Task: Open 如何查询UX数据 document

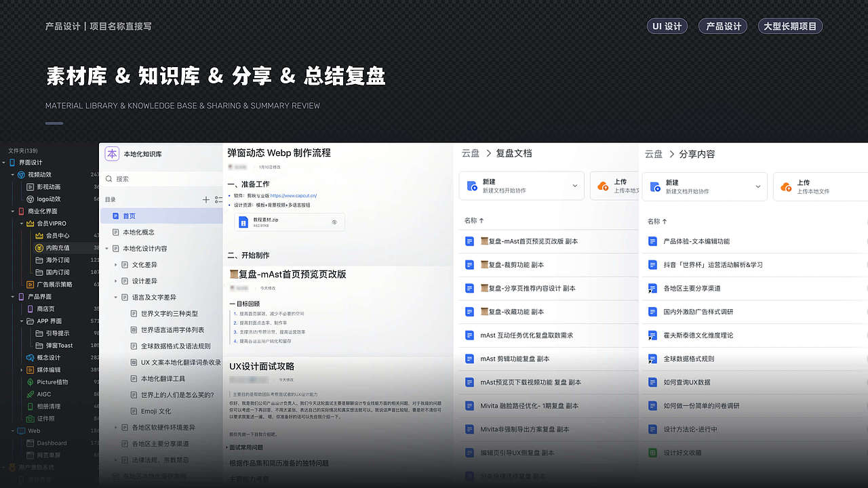Action: [687, 382]
